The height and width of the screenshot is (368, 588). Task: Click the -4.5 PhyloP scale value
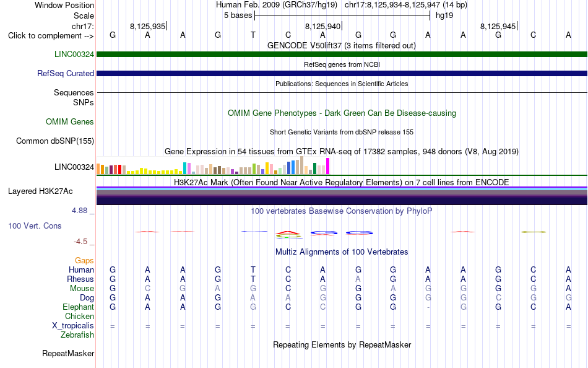[80, 242]
